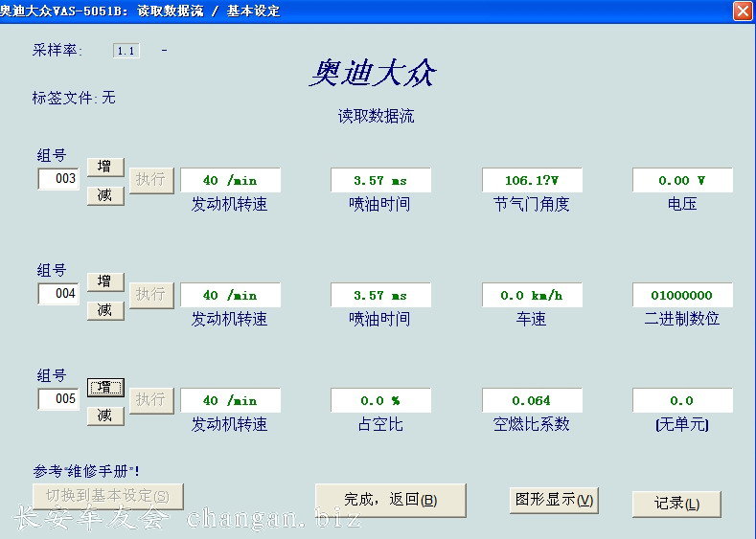Click 切换到基本设定(S) button
This screenshot has width=756, height=539.
point(108,496)
